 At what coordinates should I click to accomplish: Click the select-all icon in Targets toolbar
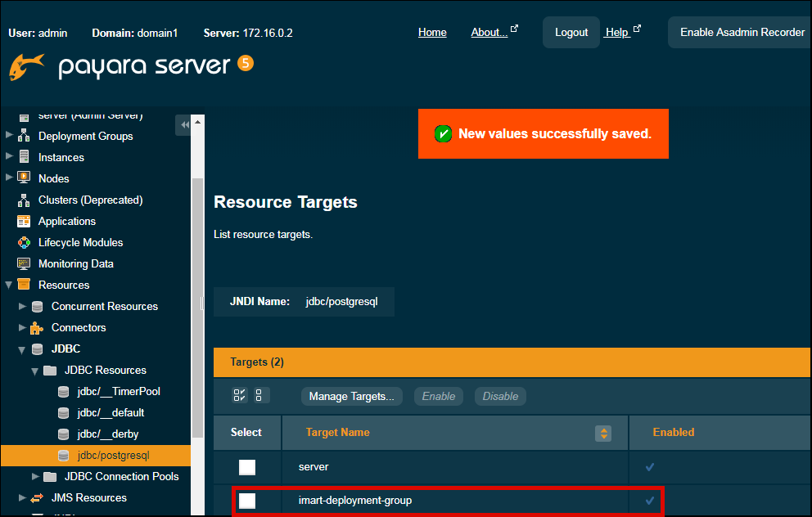(240, 396)
